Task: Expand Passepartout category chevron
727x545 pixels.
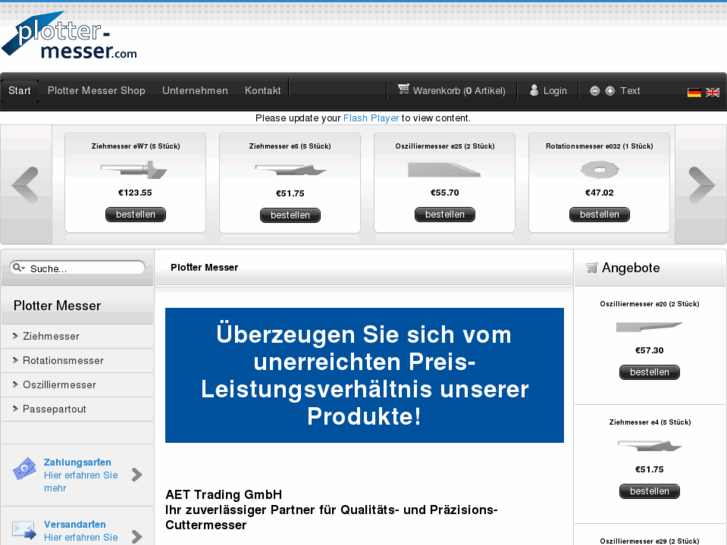Action: (x=15, y=409)
